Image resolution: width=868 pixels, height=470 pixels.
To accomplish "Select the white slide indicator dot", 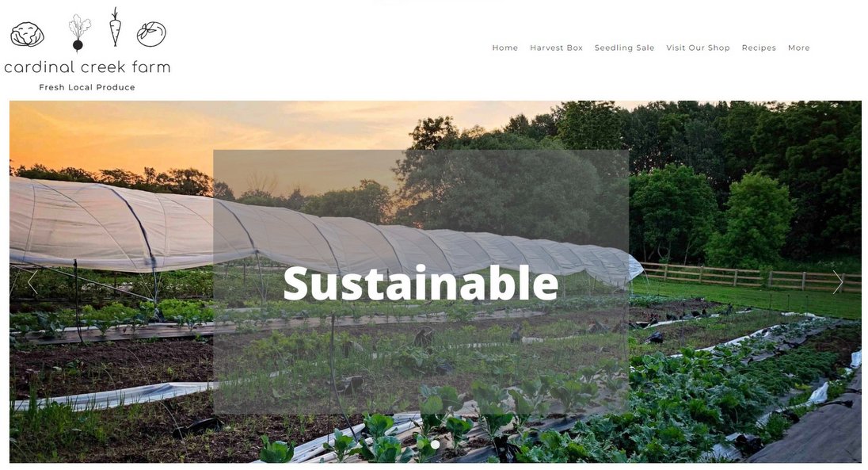I will tap(435, 445).
